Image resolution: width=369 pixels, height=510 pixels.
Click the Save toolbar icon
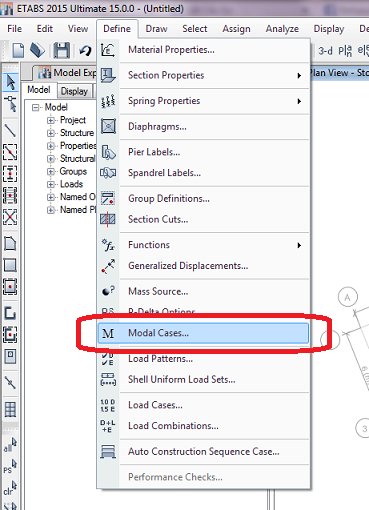(61, 50)
